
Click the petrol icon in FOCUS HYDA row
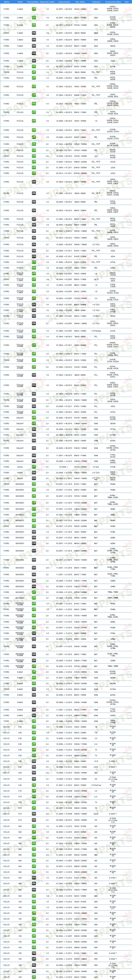[34, 162]
